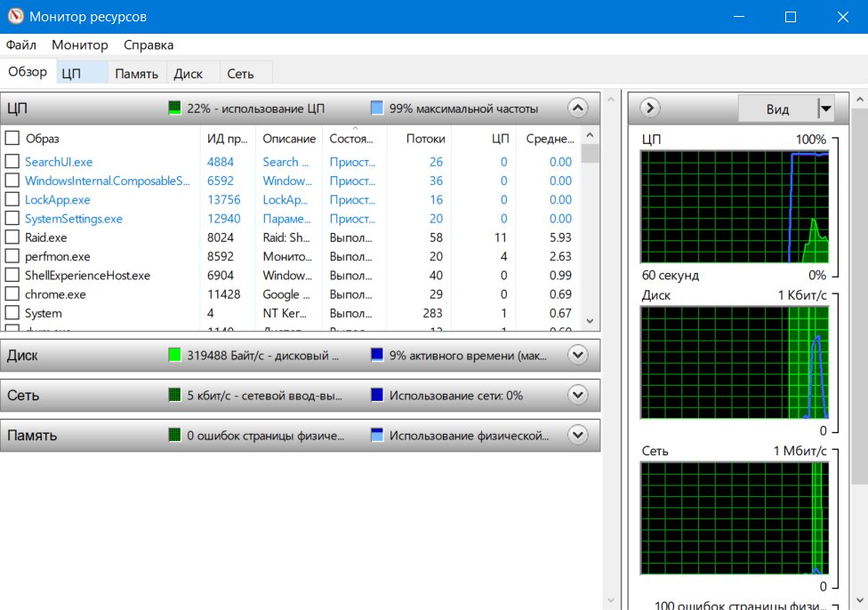The width and height of the screenshot is (868, 610).
Task: Click the Сеть activity graph
Action: [735, 518]
